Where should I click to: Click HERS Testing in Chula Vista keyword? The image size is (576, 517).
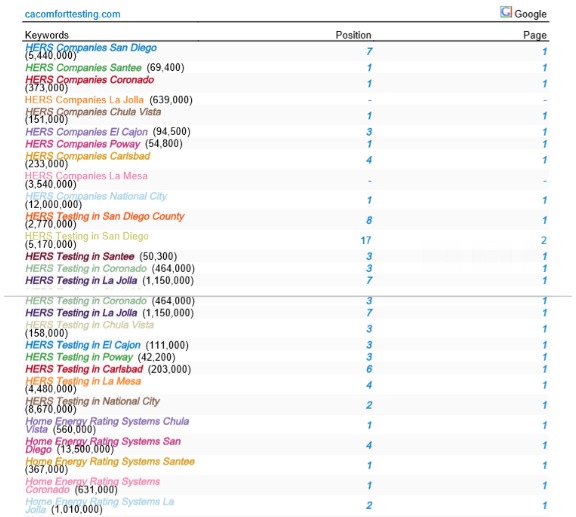coord(90,325)
